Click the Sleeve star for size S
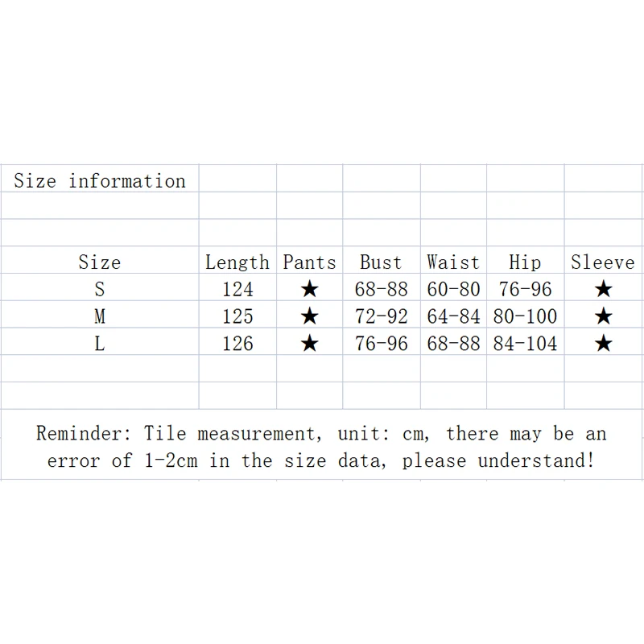Viewport: 644px width, 644px height. pyautogui.click(x=603, y=290)
